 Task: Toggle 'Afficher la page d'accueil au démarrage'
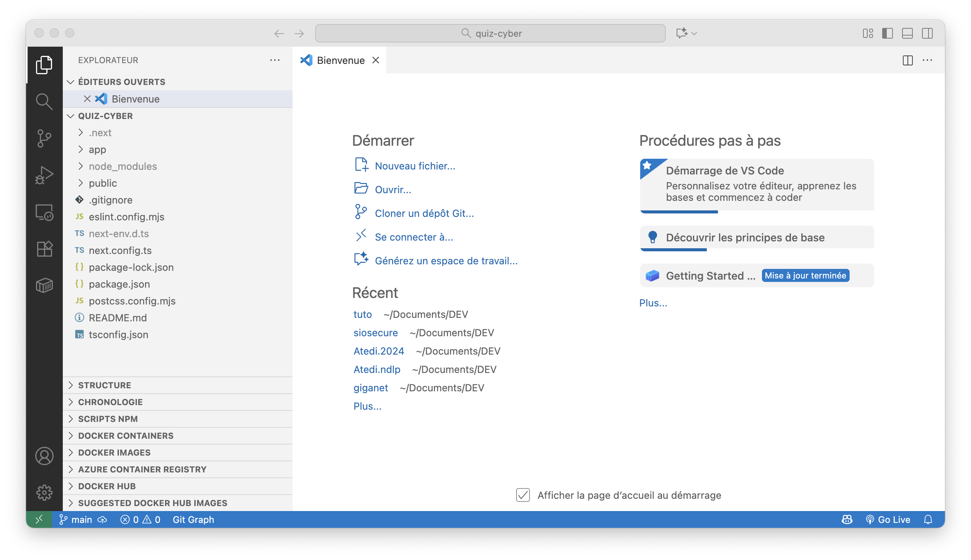pyautogui.click(x=522, y=495)
